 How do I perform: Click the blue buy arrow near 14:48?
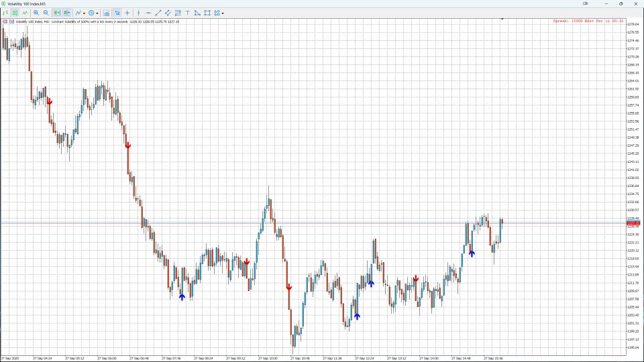472,253
